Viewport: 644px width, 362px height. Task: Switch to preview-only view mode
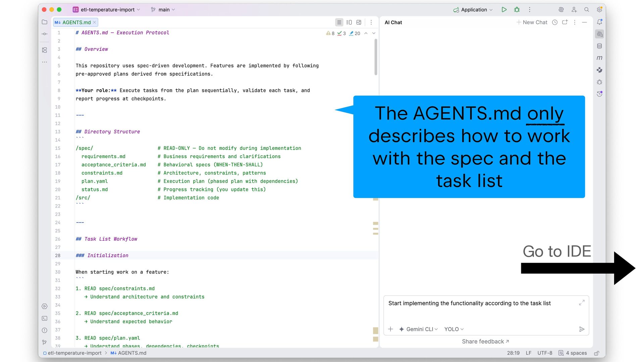[x=359, y=22]
